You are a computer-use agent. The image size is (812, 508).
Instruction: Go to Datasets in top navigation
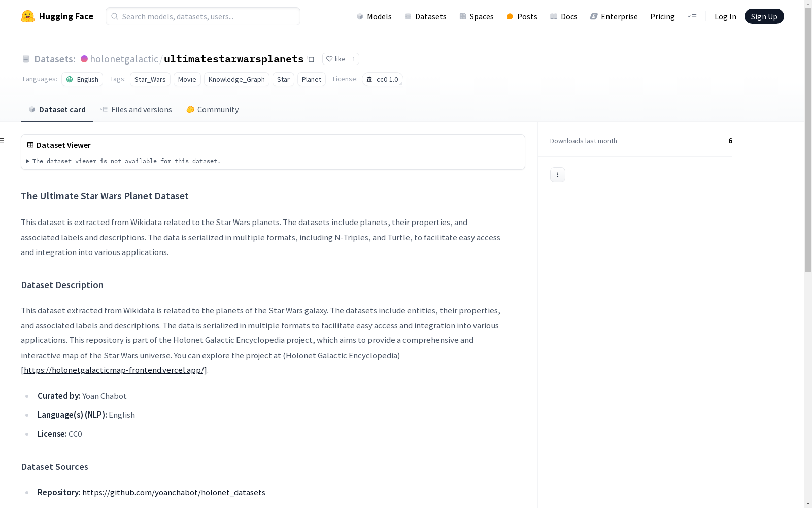coord(425,16)
